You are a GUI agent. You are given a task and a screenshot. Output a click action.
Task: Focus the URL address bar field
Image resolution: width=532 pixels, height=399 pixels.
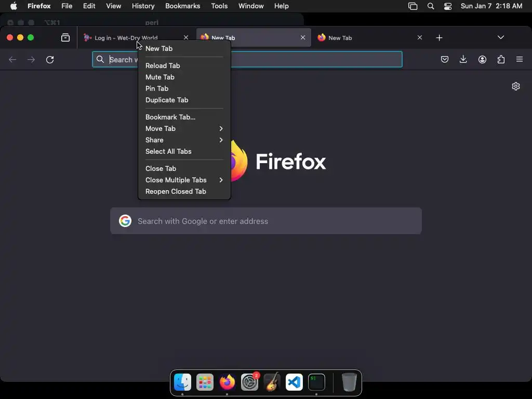click(x=247, y=59)
